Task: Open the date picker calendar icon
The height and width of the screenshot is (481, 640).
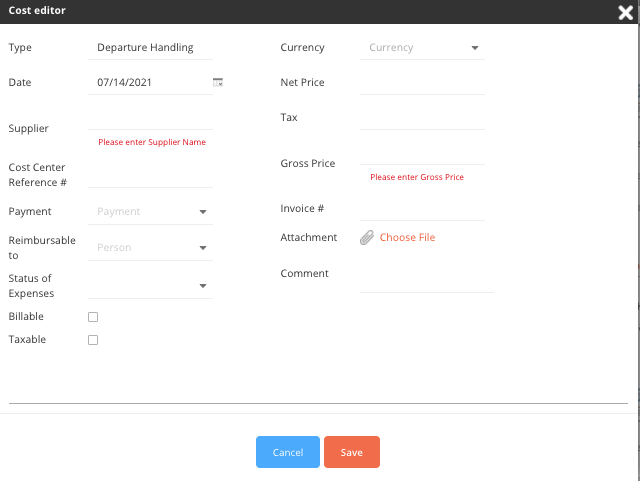Action: coord(218,82)
